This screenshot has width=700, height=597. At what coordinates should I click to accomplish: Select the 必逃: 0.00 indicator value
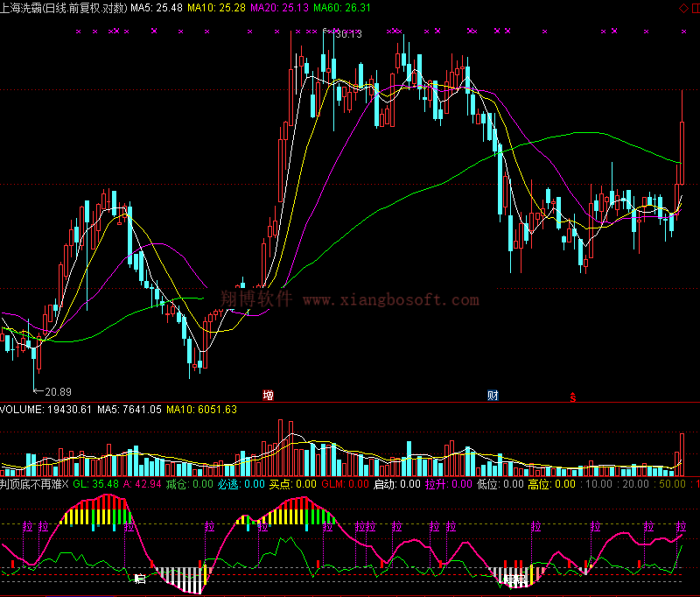point(241,484)
